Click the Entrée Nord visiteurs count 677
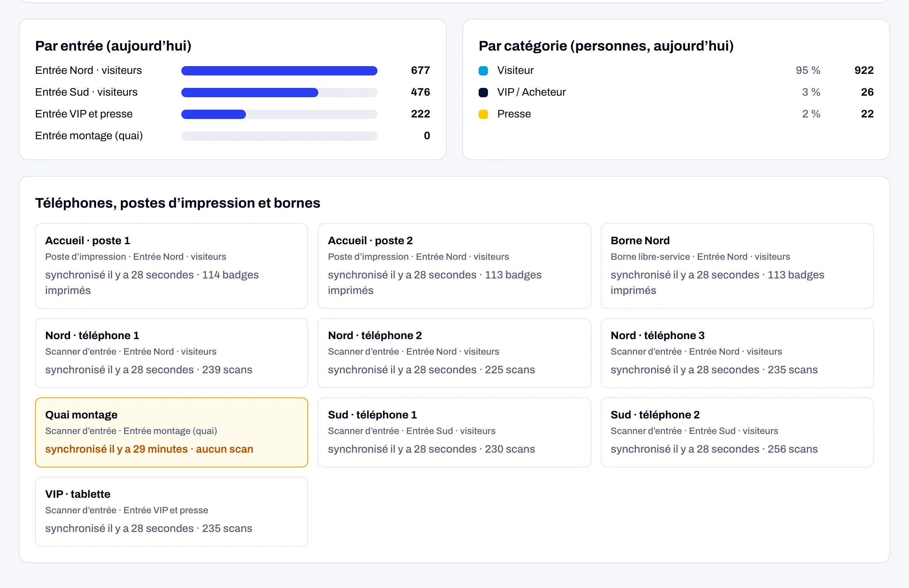 (x=421, y=70)
